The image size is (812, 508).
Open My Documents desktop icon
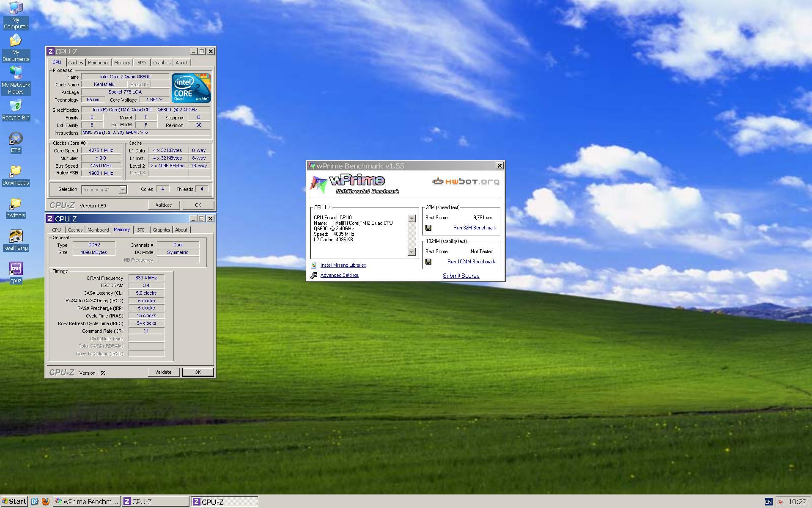[x=16, y=47]
